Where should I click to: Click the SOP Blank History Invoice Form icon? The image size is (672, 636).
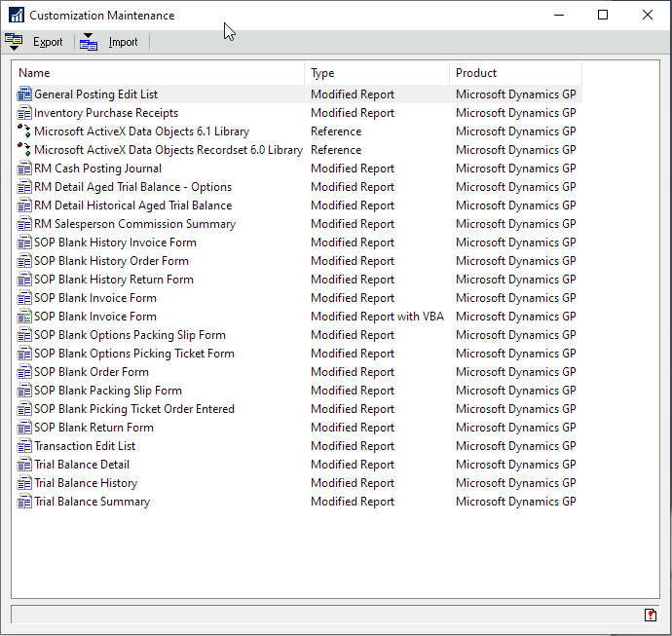pos(24,243)
